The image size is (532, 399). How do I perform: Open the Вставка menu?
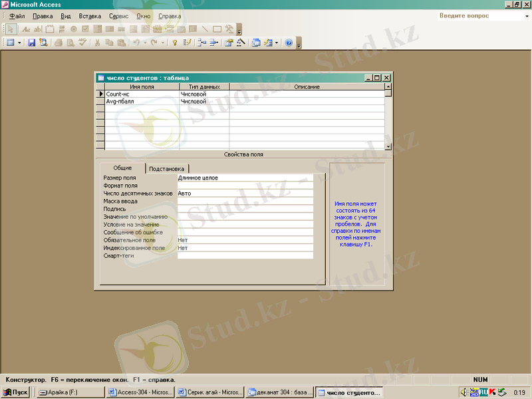[x=90, y=15]
